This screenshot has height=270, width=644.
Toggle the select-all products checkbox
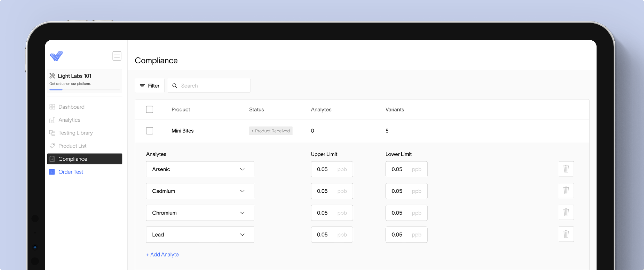(x=150, y=109)
